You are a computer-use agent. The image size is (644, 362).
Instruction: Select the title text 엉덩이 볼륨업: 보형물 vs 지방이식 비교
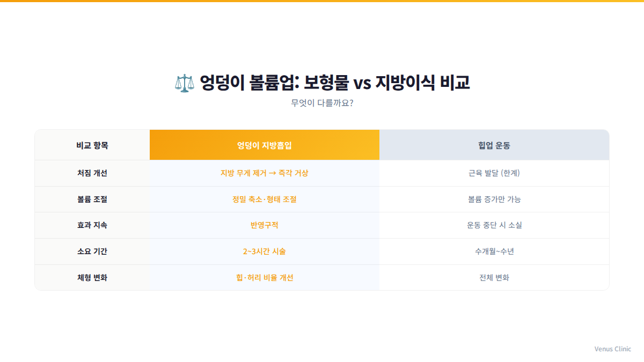point(335,83)
